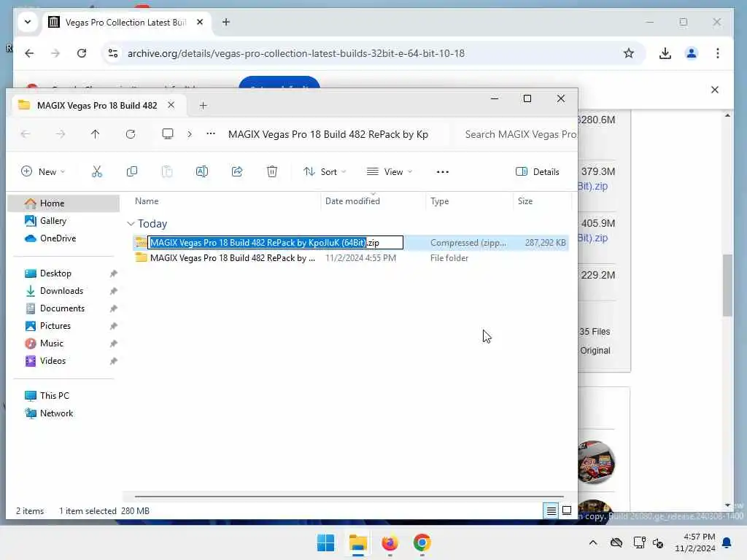Open Documents from quick access
The height and width of the screenshot is (560, 747).
64,308
